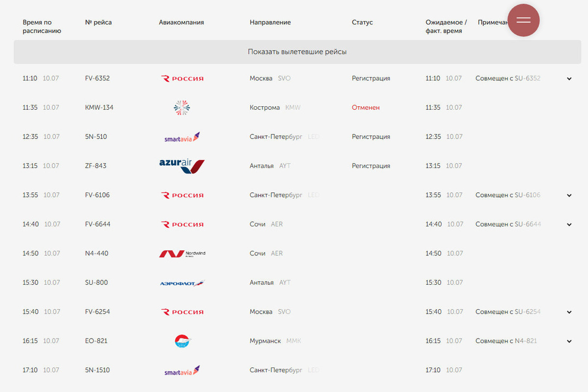Screen dimensions: 588x392
Task: Show departed flights via Показать вылетевшие рейсы
Action: [x=297, y=52]
